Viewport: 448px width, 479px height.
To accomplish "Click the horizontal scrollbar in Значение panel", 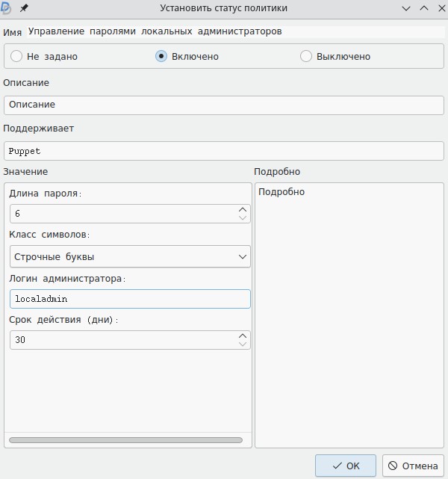I will pos(125,440).
